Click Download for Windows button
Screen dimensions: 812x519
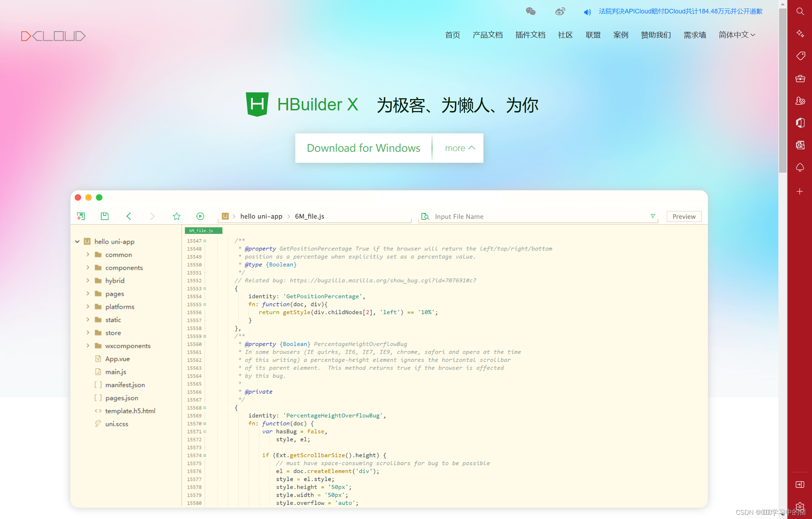click(363, 148)
